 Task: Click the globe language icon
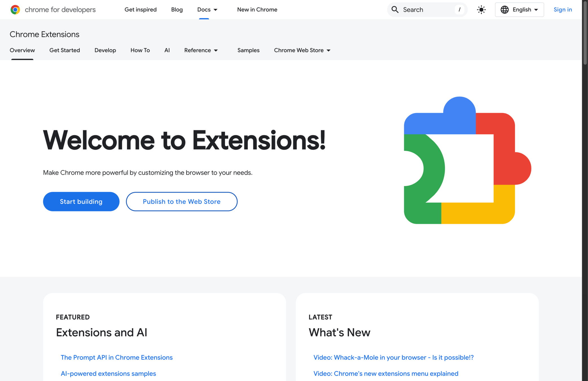click(505, 10)
